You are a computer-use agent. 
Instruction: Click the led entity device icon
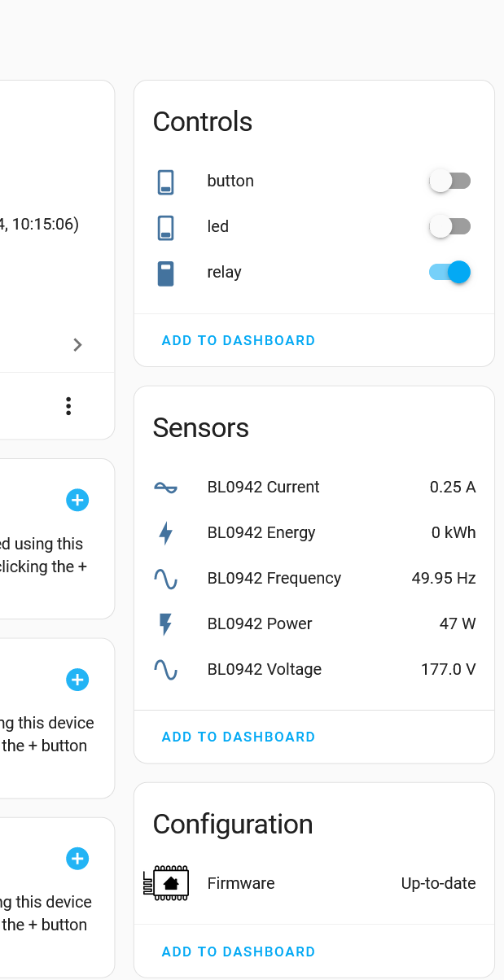click(165, 227)
